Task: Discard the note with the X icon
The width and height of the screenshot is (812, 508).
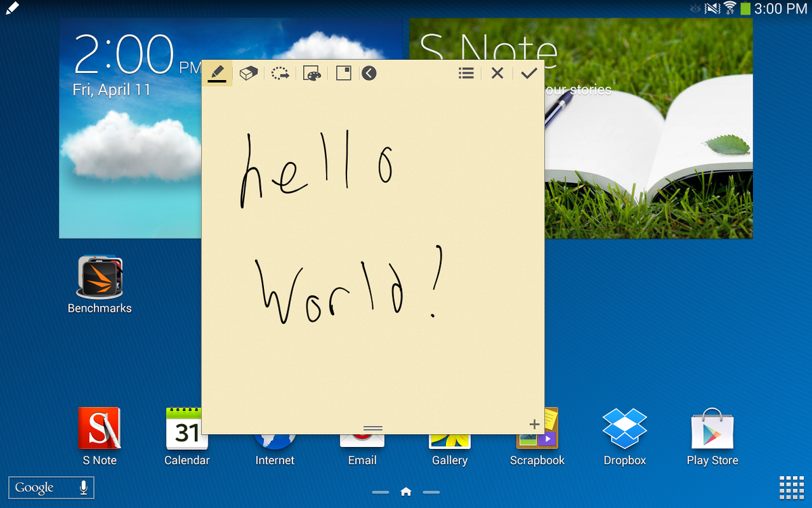Action: (x=497, y=73)
